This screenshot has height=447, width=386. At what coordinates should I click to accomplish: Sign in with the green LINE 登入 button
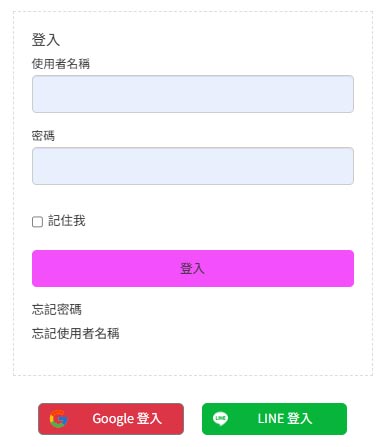274,419
